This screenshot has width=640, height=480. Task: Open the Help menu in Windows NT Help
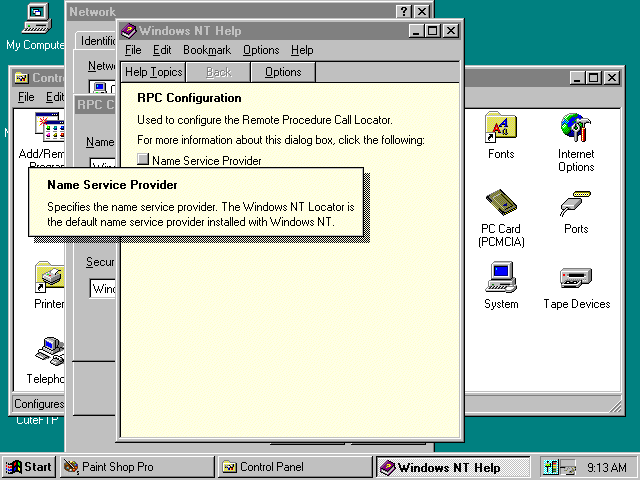(x=302, y=50)
